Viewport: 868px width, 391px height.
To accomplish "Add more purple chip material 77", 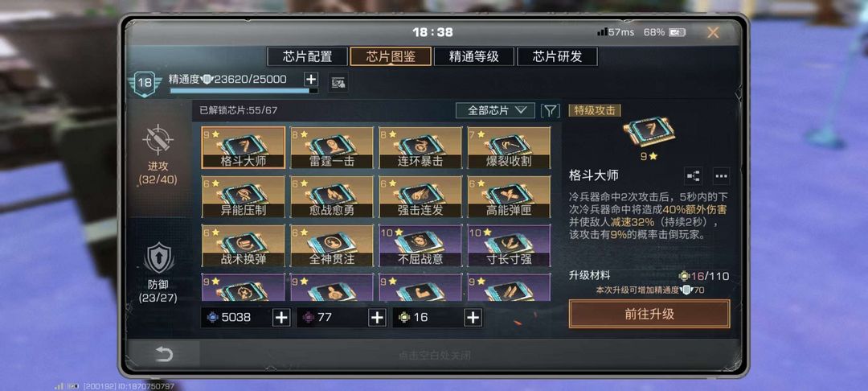I will click(x=377, y=317).
